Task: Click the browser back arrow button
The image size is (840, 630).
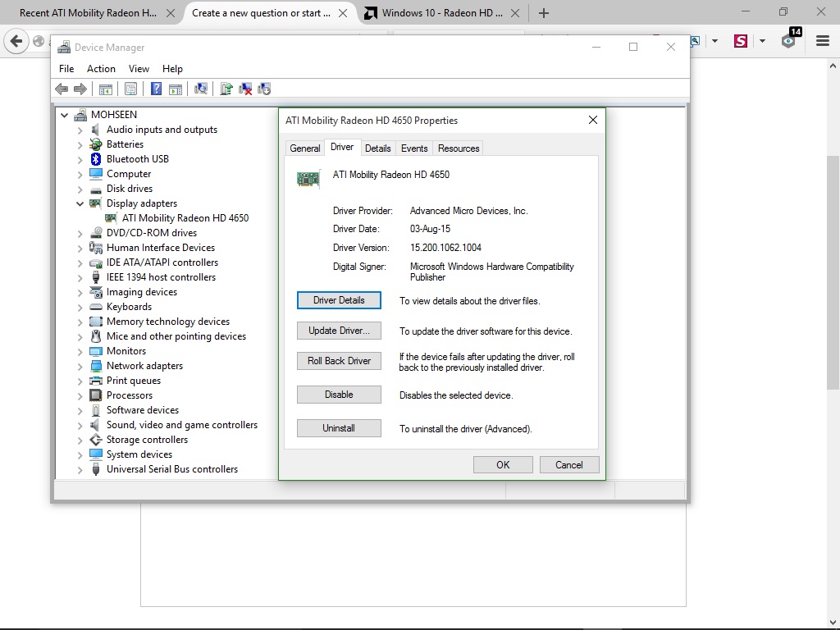Action: pos(16,41)
